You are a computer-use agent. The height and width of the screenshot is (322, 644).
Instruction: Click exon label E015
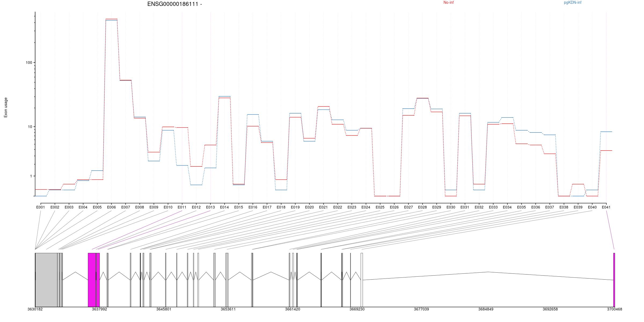pos(239,207)
